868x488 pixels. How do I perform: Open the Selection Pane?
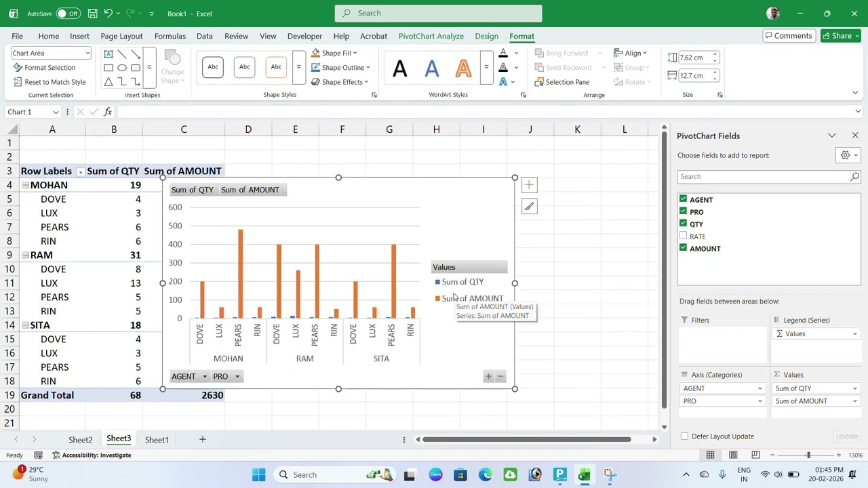pos(562,82)
